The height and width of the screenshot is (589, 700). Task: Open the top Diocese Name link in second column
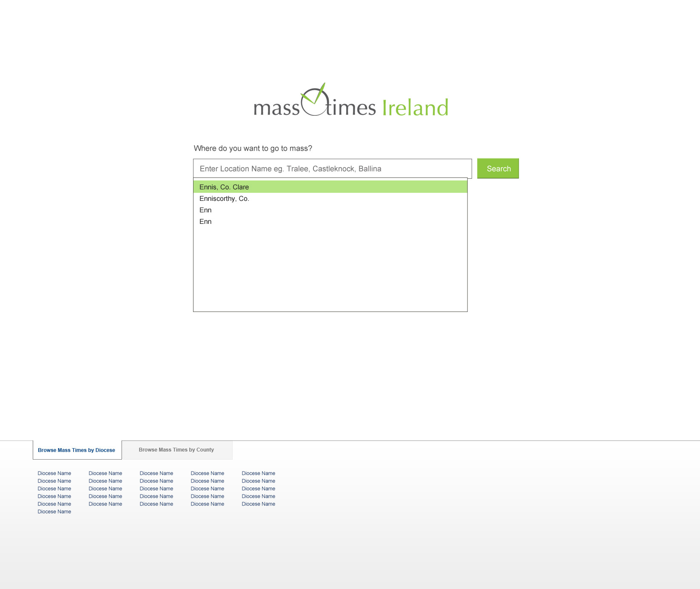point(105,473)
